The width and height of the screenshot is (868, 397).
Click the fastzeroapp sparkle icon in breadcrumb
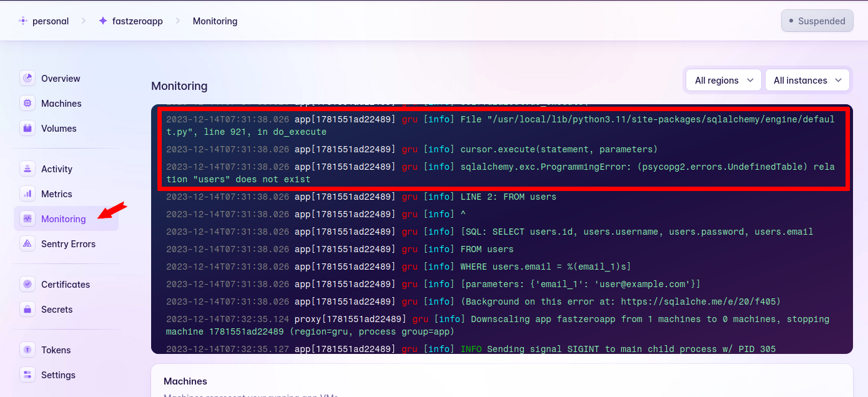pyautogui.click(x=103, y=21)
